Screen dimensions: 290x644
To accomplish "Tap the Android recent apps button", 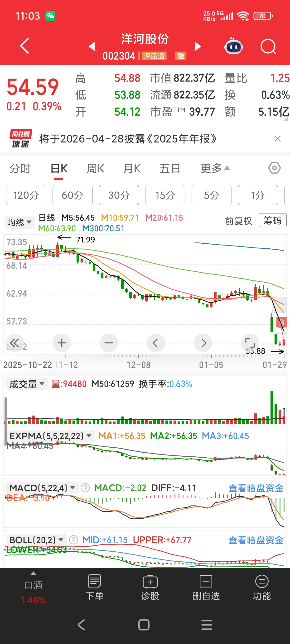I will click(x=207, y=625).
